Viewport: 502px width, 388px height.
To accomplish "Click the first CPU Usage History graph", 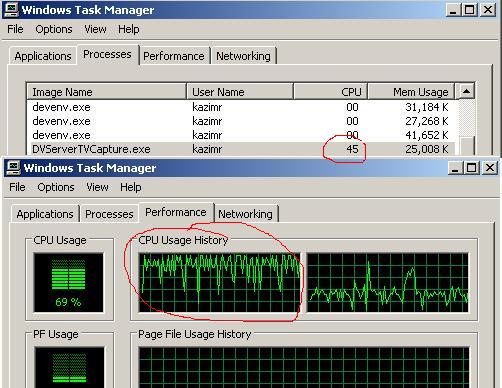I will (219, 283).
